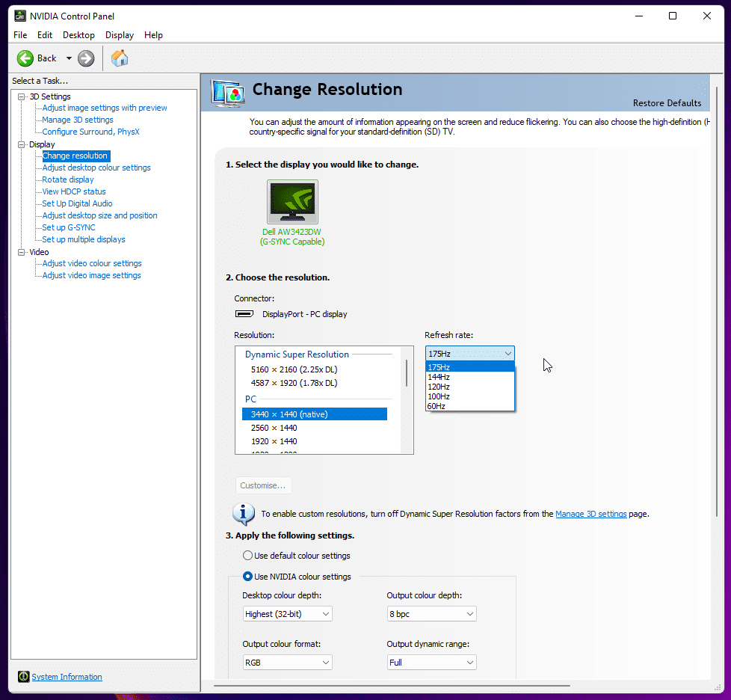Viewport: 731px width, 700px height.
Task: Open Configure Surround, PhysX
Action: pyautogui.click(x=91, y=132)
